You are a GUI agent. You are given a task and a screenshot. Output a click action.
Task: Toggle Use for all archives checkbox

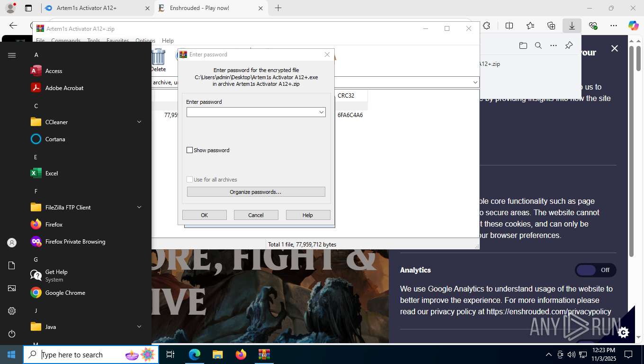pos(190,180)
